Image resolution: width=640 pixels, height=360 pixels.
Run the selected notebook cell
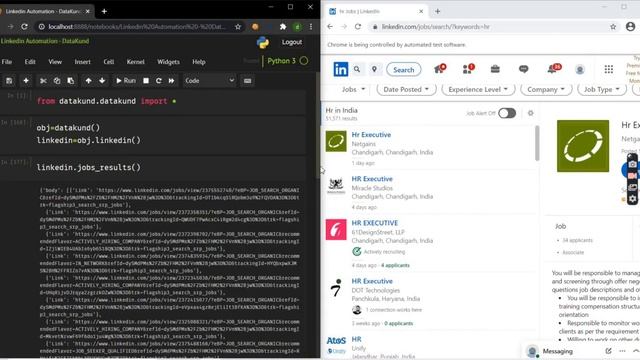click(126, 81)
